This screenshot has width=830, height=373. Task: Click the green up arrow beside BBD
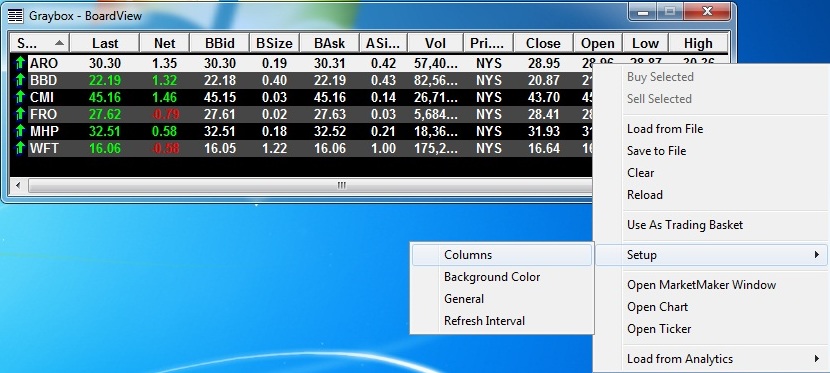click(x=20, y=80)
